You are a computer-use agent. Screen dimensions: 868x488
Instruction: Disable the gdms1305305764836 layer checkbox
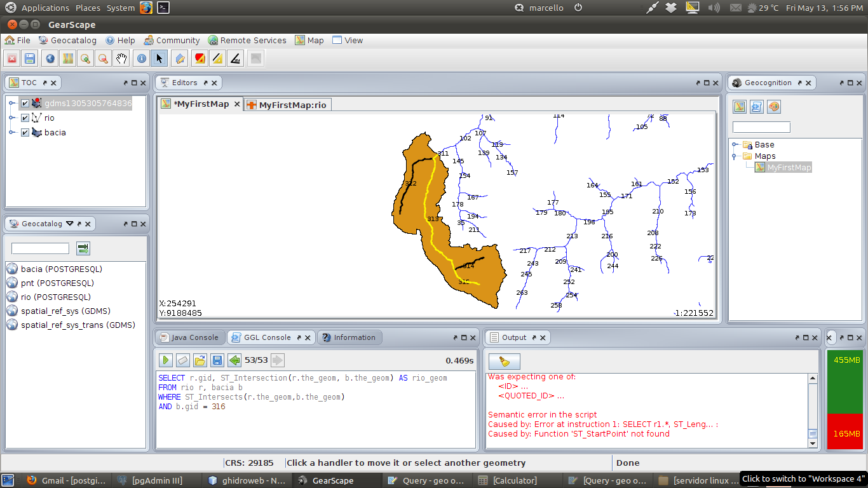click(x=25, y=103)
